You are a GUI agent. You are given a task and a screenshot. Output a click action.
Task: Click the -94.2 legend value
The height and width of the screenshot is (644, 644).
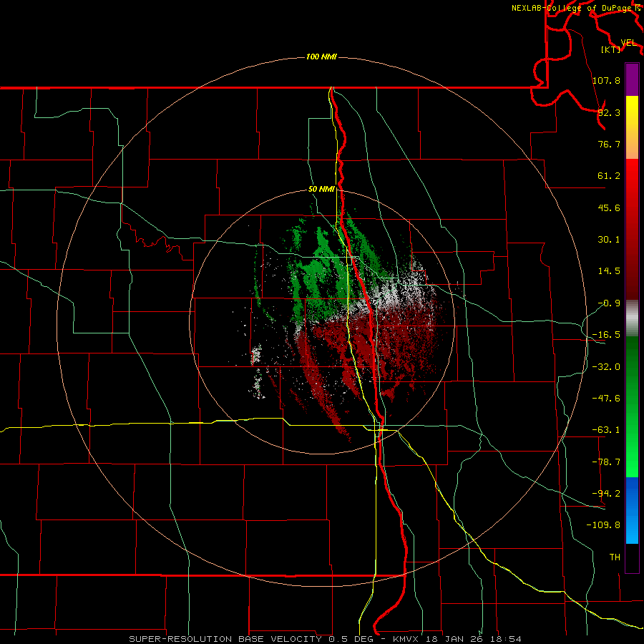[606, 493]
